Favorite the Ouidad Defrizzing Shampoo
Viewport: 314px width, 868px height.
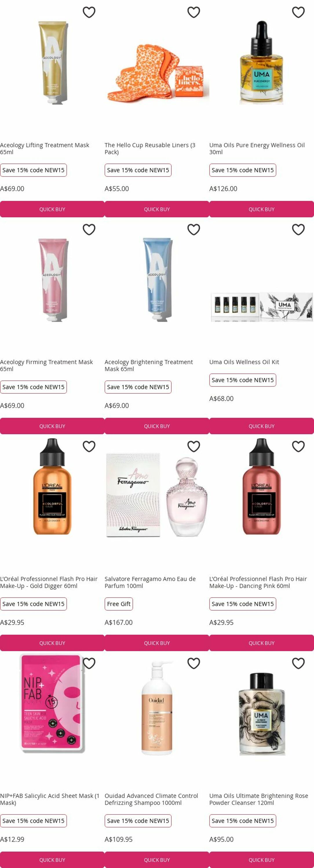coord(193,663)
